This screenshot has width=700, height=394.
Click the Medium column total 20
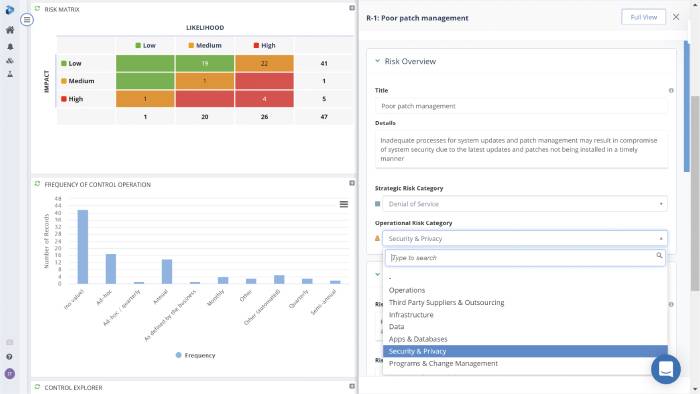click(204, 117)
